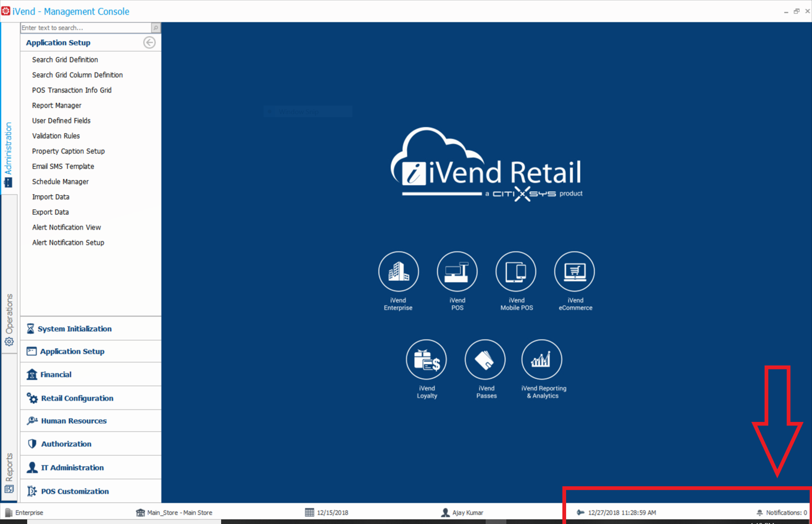812x524 pixels.
Task: Open Property Caption Setup
Action: [x=68, y=151]
